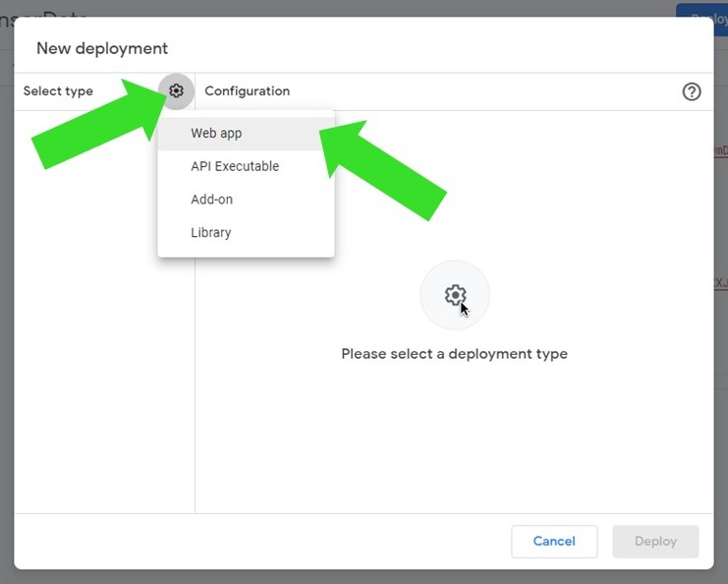Click the large gear icon in Configuration
The height and width of the screenshot is (584, 728).
(x=454, y=295)
